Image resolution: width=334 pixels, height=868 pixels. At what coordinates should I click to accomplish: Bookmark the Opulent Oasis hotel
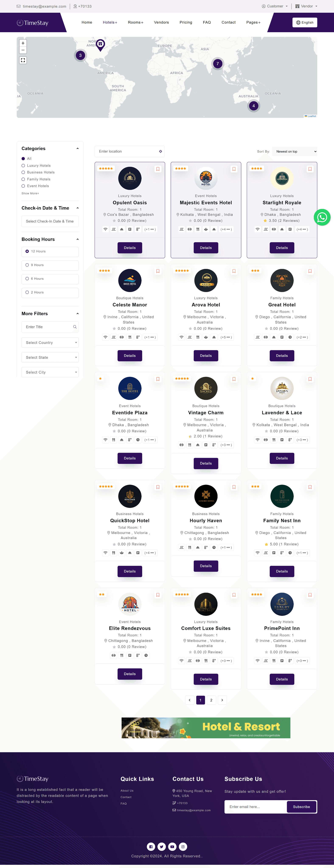(157, 169)
